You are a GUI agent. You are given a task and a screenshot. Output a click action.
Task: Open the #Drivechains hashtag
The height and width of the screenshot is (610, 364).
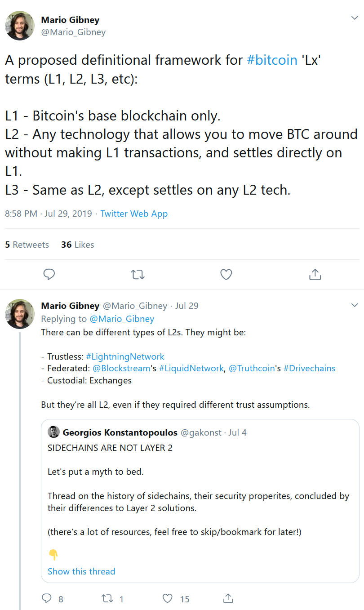[309, 368]
